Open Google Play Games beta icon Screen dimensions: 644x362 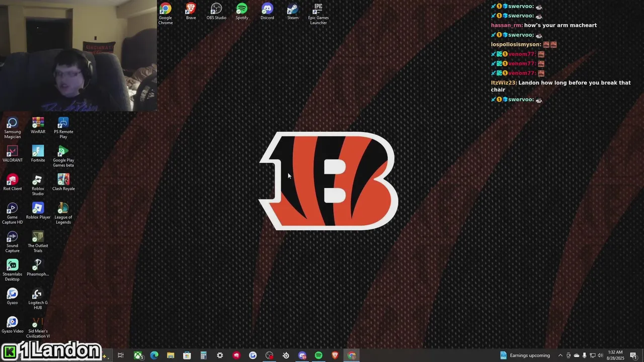coord(63,156)
